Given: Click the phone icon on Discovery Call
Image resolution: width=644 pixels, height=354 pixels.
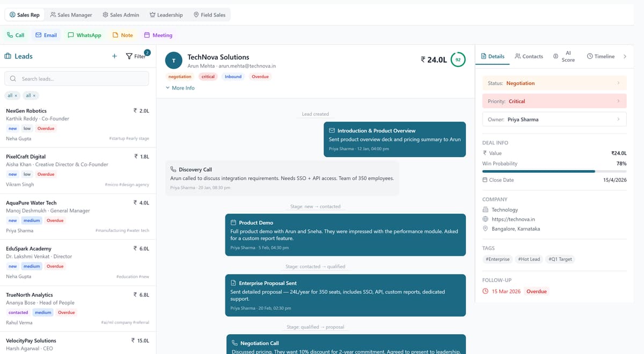Looking at the screenshot, I should (x=173, y=169).
